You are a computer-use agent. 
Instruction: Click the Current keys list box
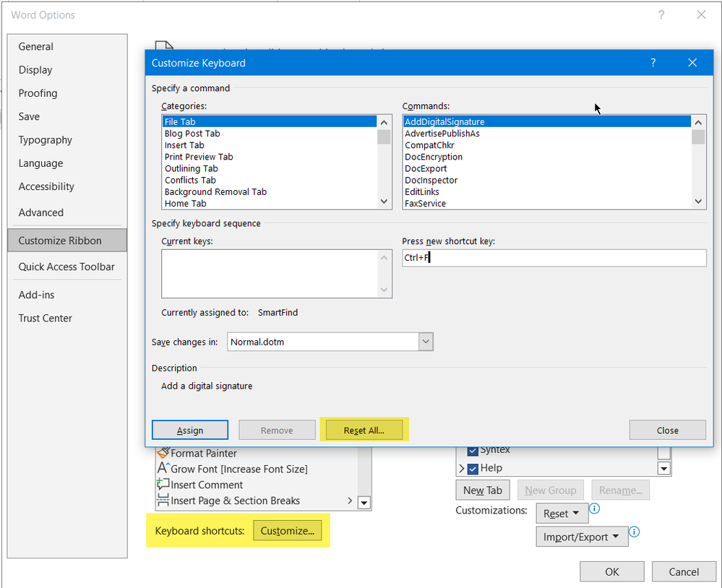277,274
